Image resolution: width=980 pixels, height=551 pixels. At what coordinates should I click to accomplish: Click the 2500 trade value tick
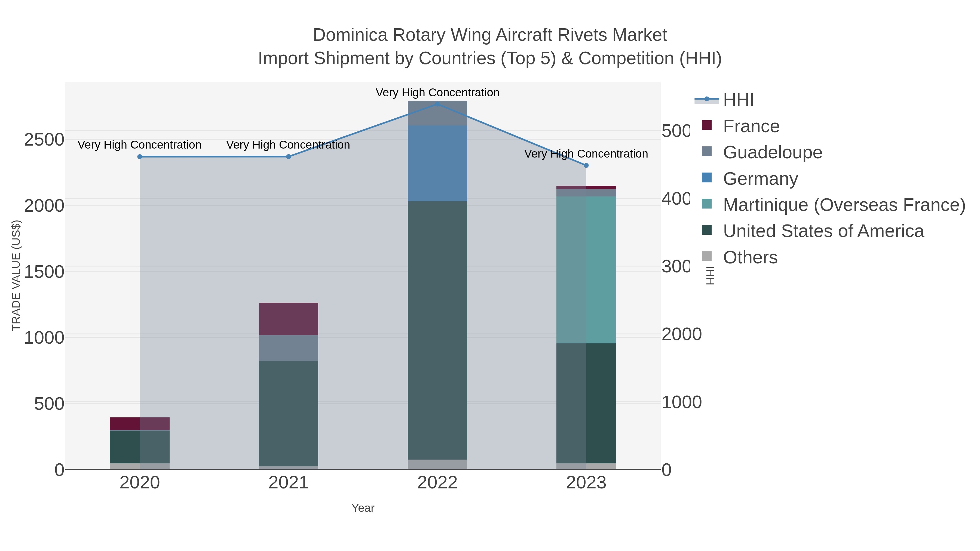click(44, 140)
